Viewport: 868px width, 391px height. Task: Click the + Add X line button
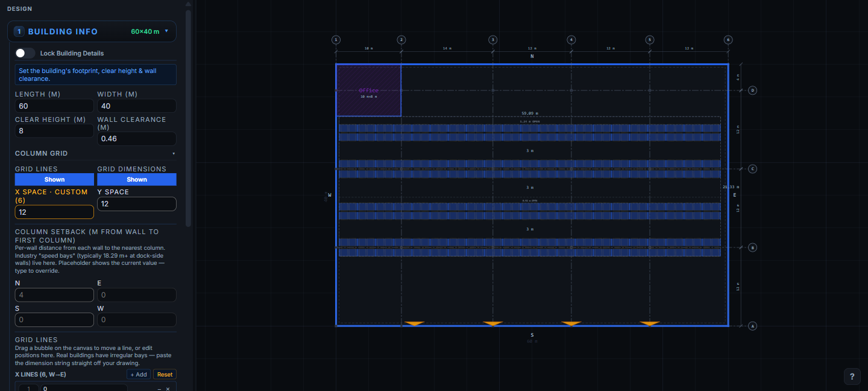coord(139,375)
